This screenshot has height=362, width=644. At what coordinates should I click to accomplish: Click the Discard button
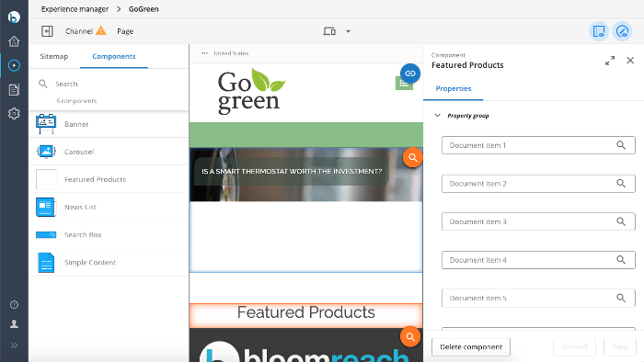[x=574, y=346]
